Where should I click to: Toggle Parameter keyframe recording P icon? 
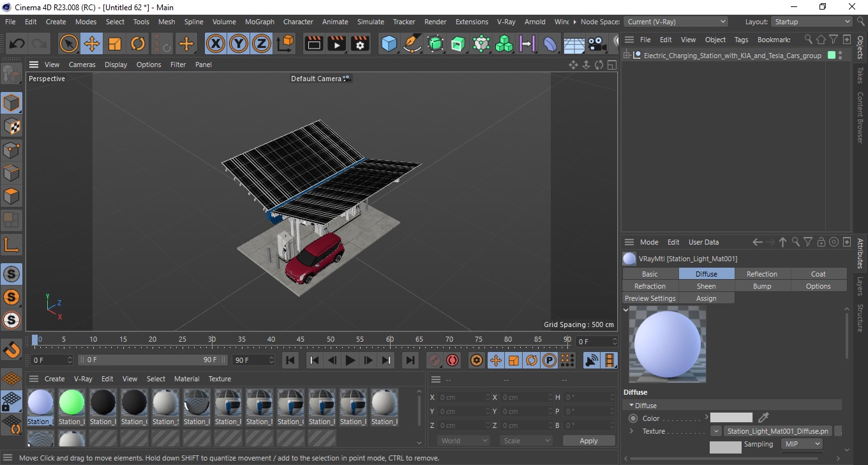click(x=549, y=360)
